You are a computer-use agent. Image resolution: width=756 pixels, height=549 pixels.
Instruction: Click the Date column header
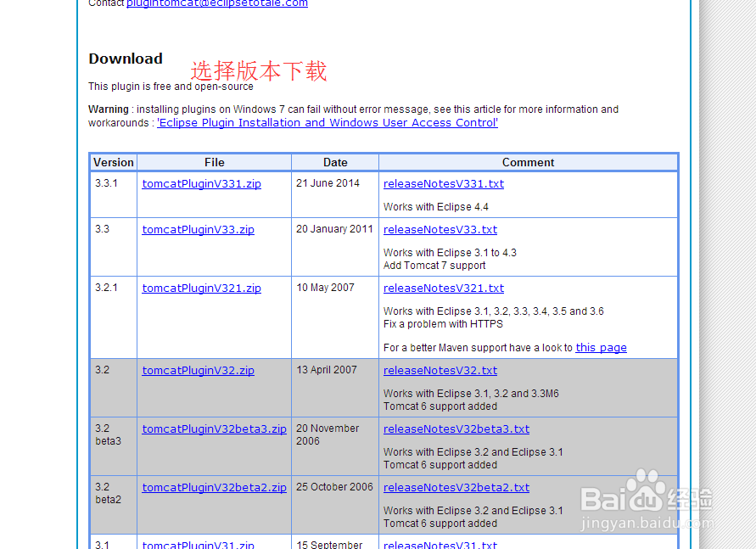pyautogui.click(x=335, y=162)
